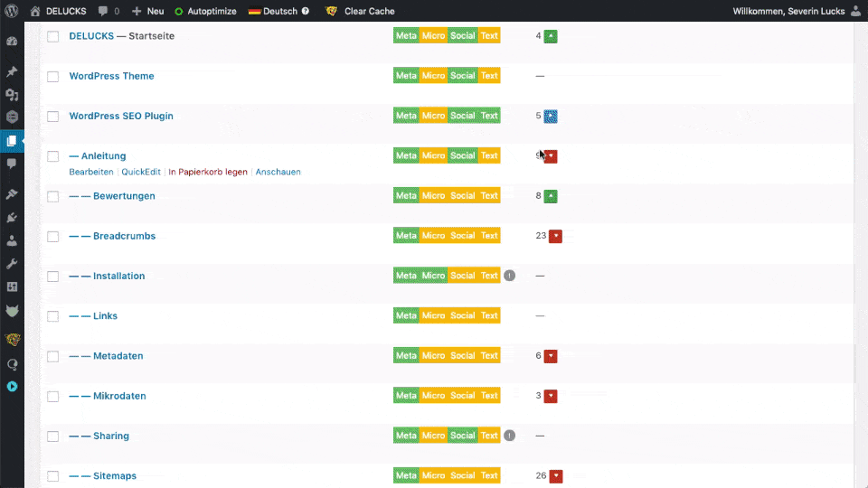868x488 pixels.
Task: Tick the Anleitung row checkbox
Action: click(52, 156)
